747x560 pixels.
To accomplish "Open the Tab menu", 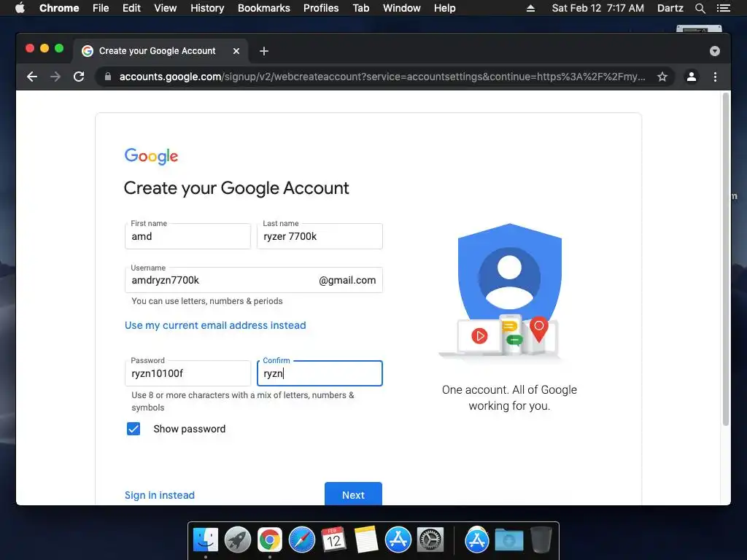I will click(x=361, y=8).
